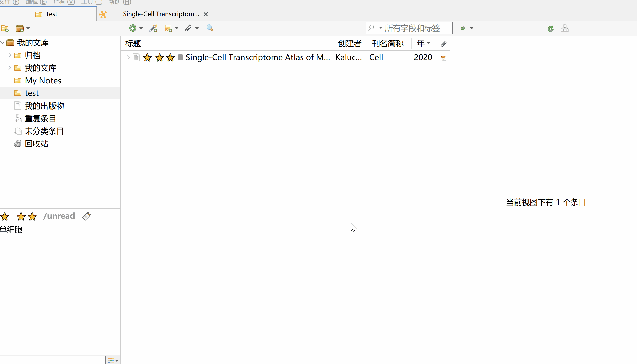This screenshot has height=364, width=637.
Task: Click the magic wand add-by-identifier icon
Action: [x=153, y=28]
